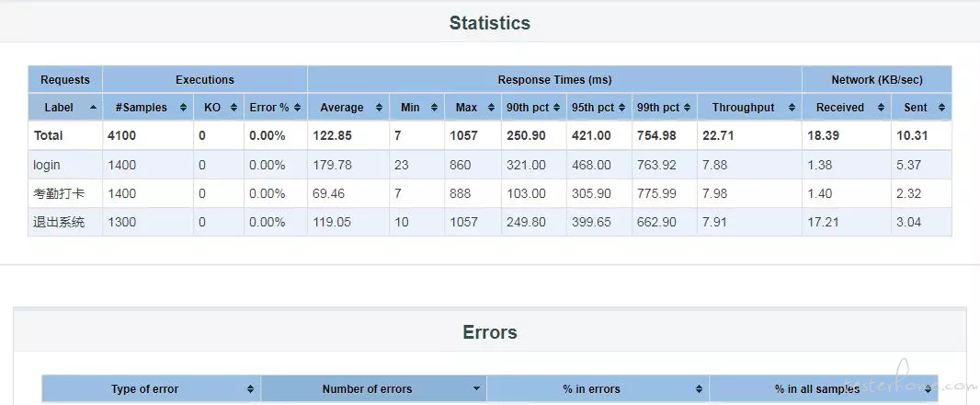
Task: Sort by the 95th pct column
Action: pos(599,107)
